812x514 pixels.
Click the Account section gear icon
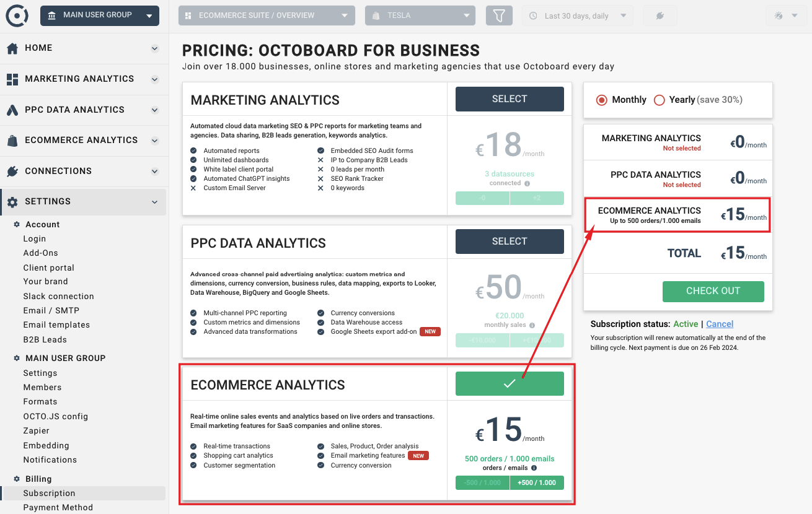(17, 224)
